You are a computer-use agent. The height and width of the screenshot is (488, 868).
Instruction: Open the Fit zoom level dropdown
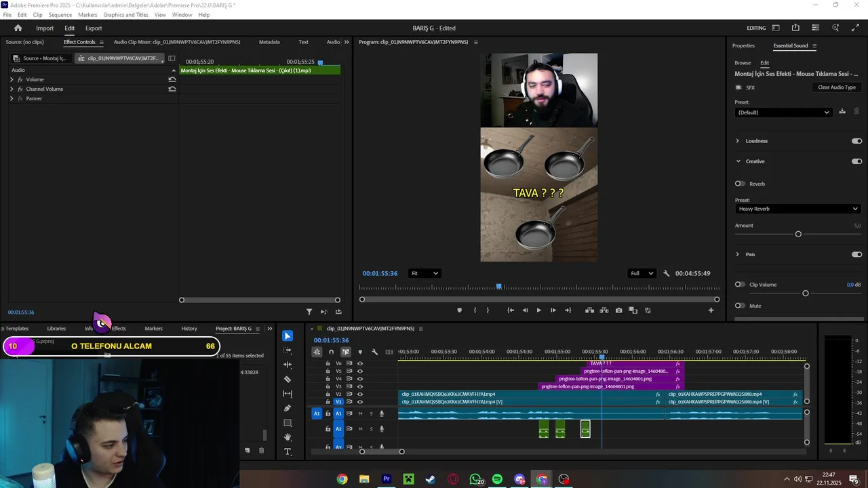pyautogui.click(x=425, y=274)
